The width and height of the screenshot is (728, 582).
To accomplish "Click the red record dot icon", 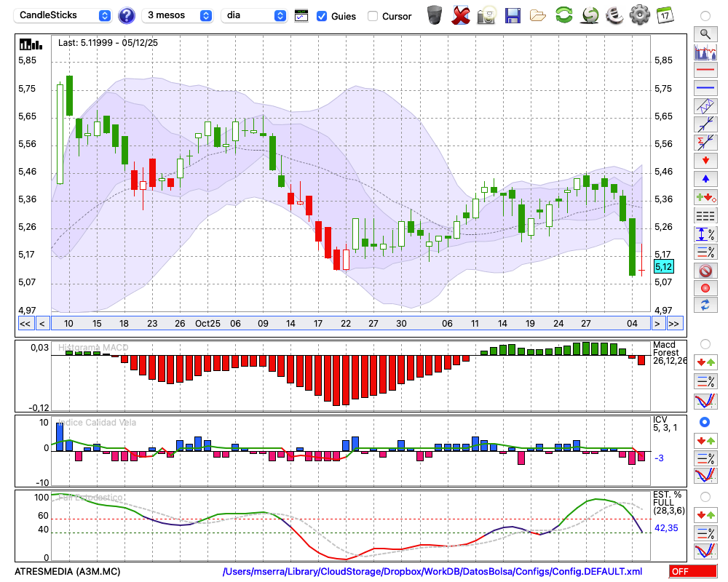I will (705, 288).
